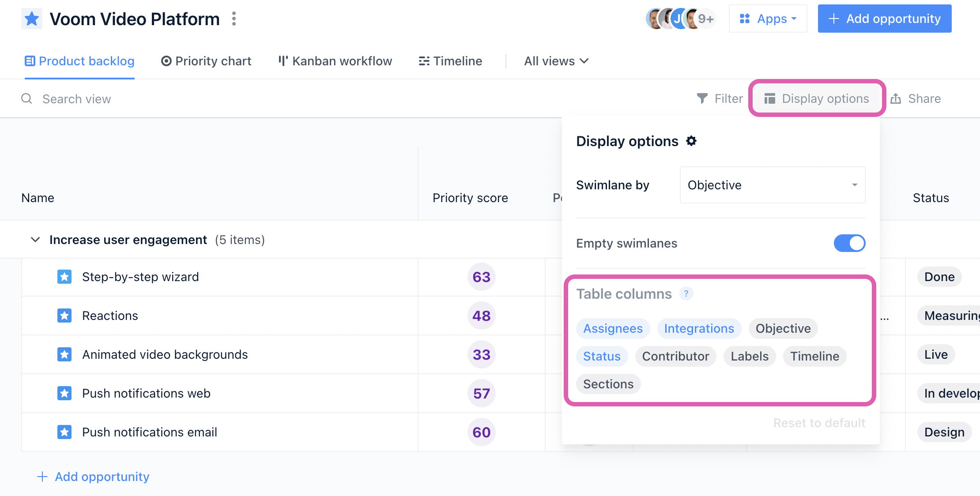This screenshot has height=496, width=980.
Task: Click the Add opportunity link below the table
Action: (x=93, y=477)
